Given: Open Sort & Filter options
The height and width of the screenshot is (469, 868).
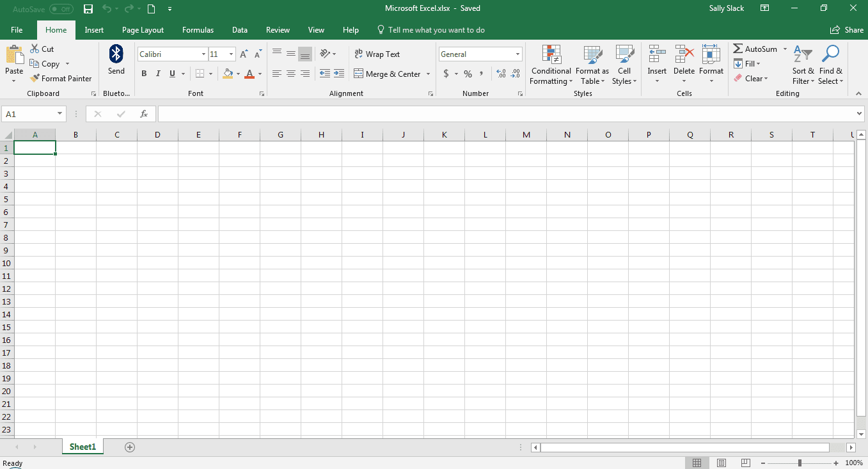Looking at the screenshot, I should tap(803, 65).
